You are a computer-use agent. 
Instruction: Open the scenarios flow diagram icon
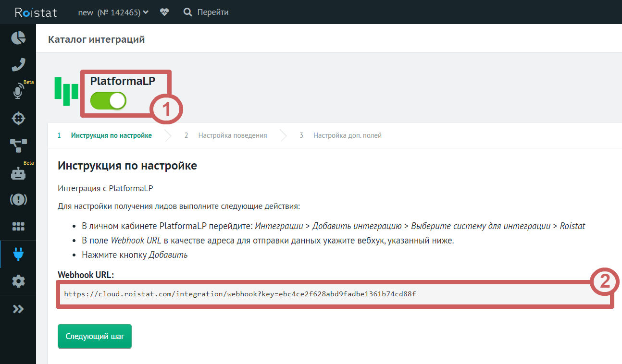(x=18, y=145)
